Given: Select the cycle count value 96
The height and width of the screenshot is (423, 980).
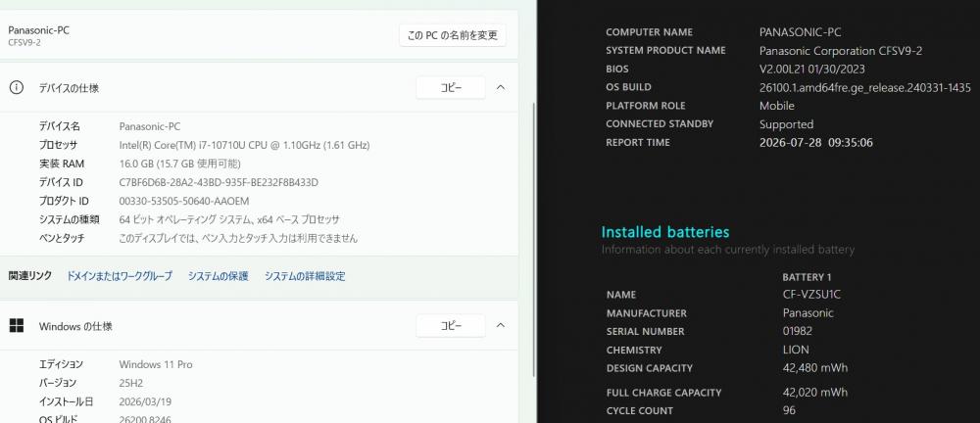Looking at the screenshot, I should pos(789,410).
